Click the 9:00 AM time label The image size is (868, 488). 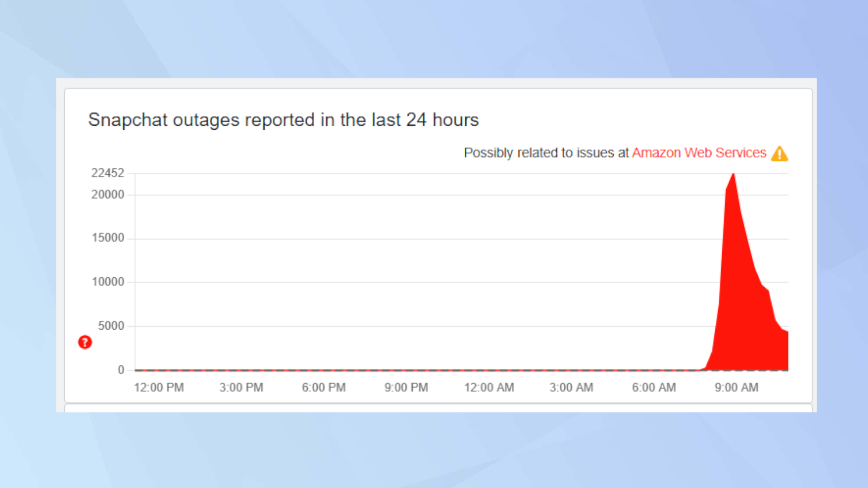[x=736, y=387]
